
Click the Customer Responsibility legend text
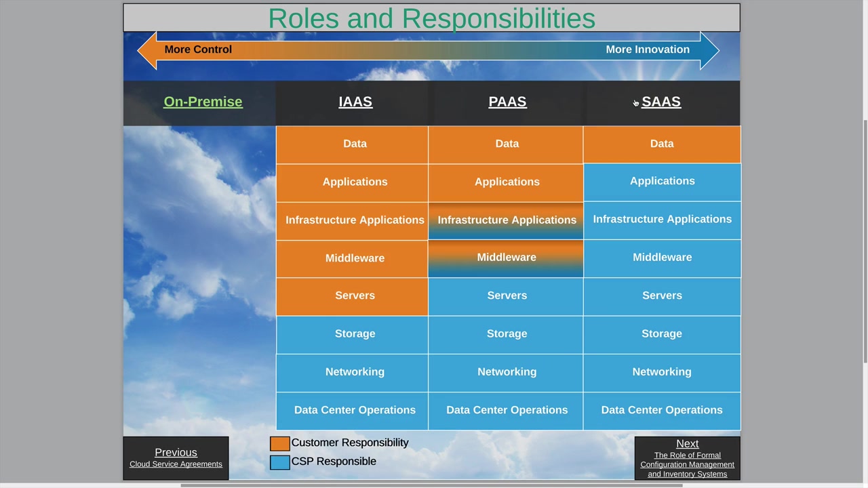tap(350, 443)
